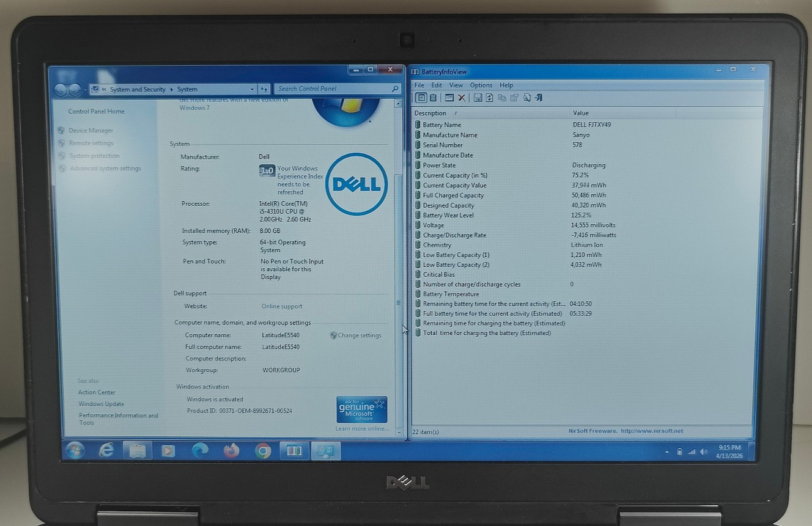Open Edit menu in BatteryInfoView

click(x=437, y=86)
